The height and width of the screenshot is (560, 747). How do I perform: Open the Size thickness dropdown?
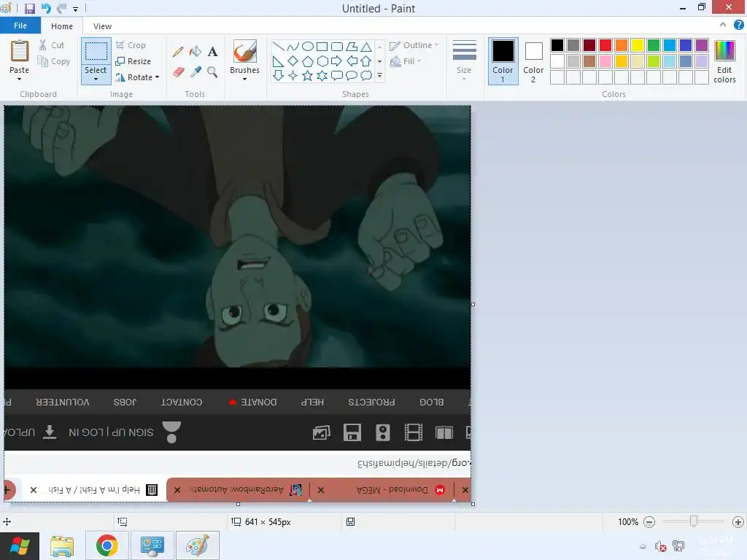tap(464, 60)
